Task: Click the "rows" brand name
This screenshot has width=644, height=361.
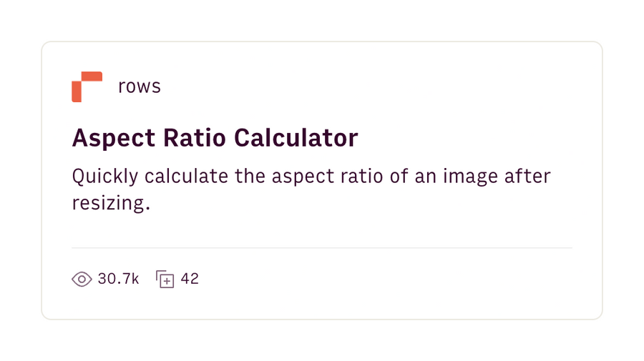Action: click(x=140, y=87)
